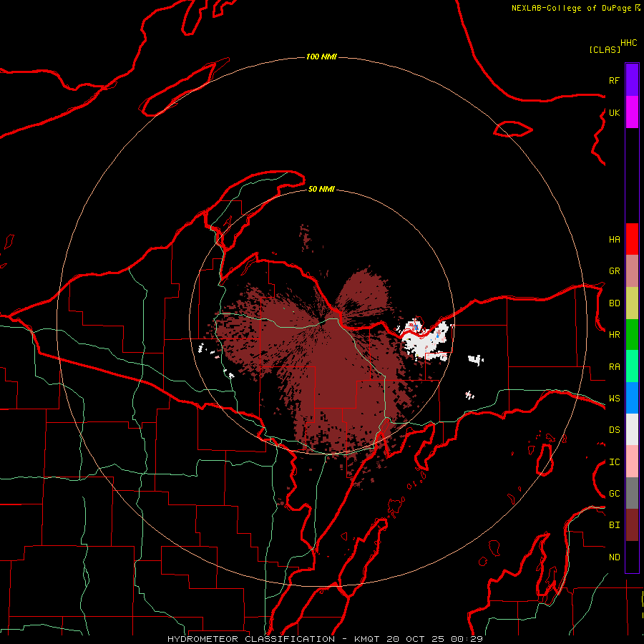This screenshot has width=644, height=644.
Task: Select the GR pink-brown legend swatch
Action: pos(632,270)
